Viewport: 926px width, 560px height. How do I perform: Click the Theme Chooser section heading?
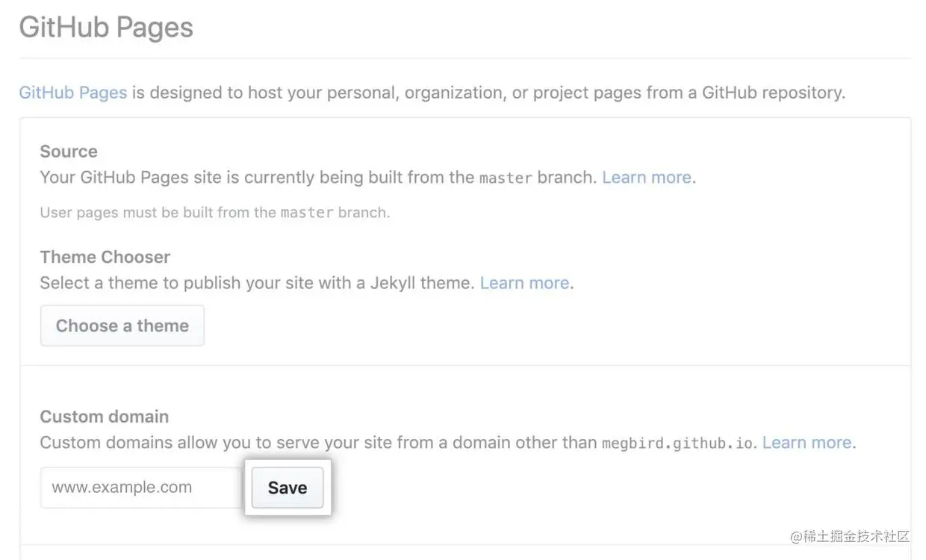coord(105,257)
